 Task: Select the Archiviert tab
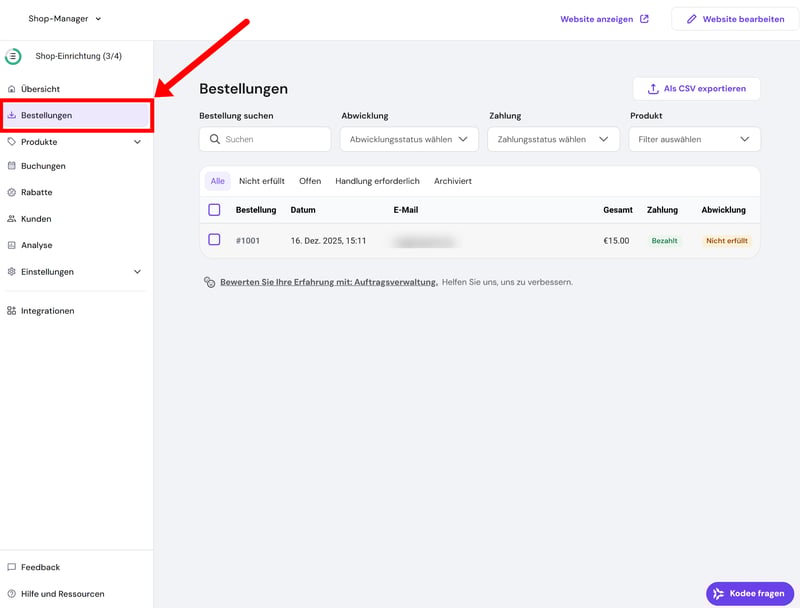[453, 181]
